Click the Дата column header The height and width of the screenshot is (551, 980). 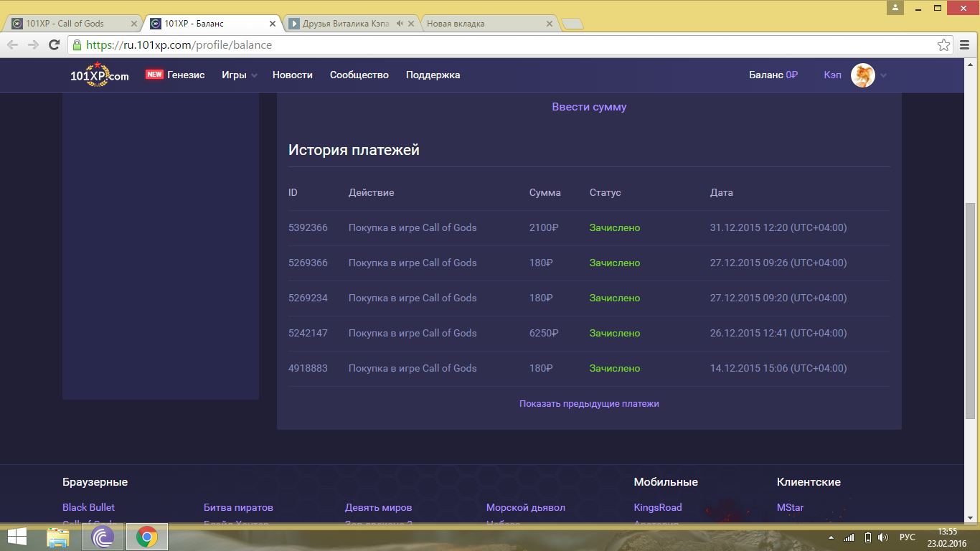click(722, 192)
